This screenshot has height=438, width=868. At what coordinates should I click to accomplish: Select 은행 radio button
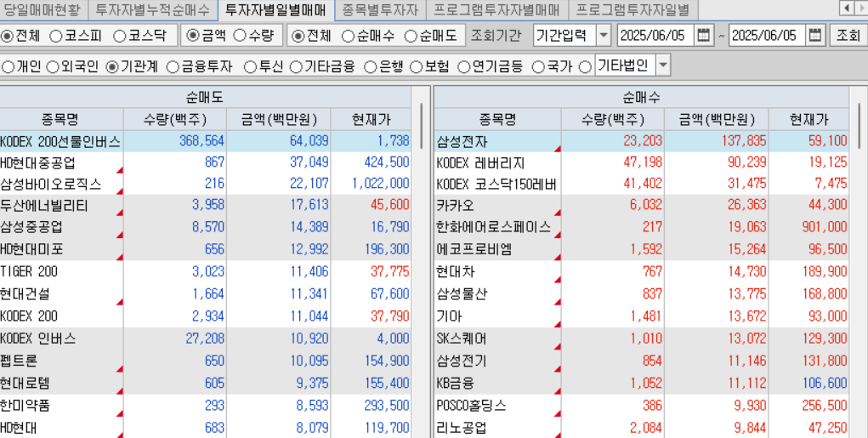pos(371,67)
